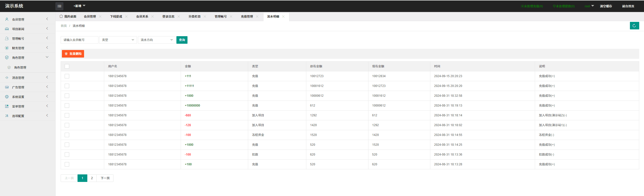Switch to the 下线提成 tab
The height and width of the screenshot is (196, 644).
(x=116, y=17)
